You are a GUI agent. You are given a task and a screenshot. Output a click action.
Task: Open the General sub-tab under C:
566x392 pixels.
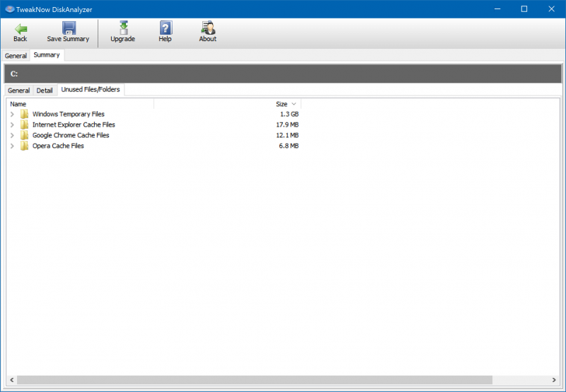point(19,91)
